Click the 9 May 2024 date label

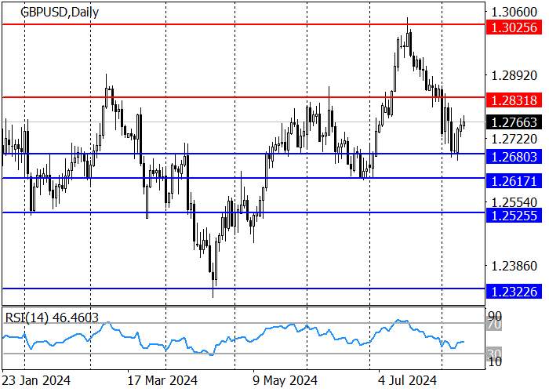tap(285, 380)
